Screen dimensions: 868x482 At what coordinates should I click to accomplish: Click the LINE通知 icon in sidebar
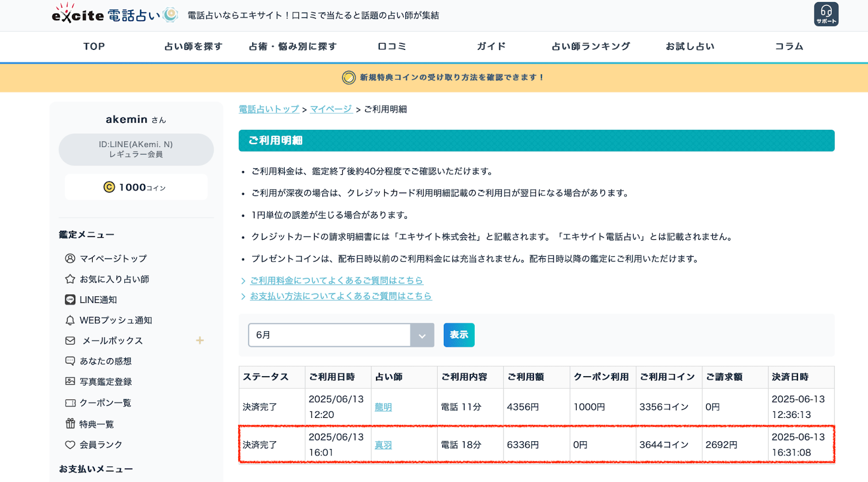(x=70, y=300)
